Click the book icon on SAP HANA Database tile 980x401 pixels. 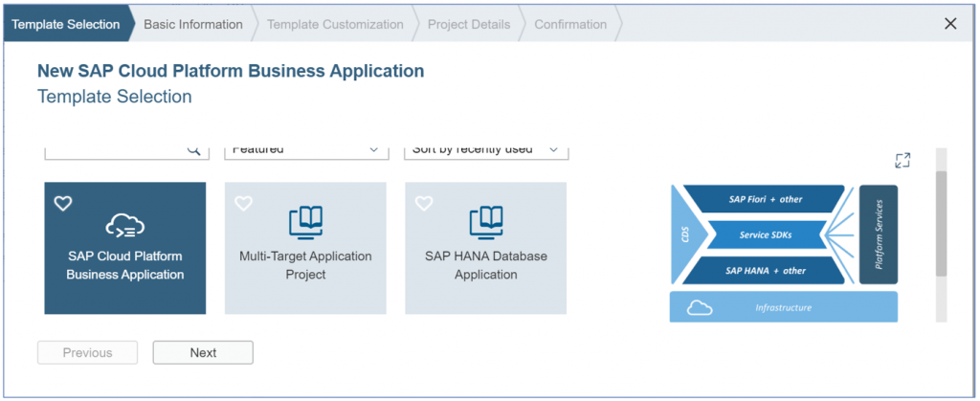pos(485,223)
